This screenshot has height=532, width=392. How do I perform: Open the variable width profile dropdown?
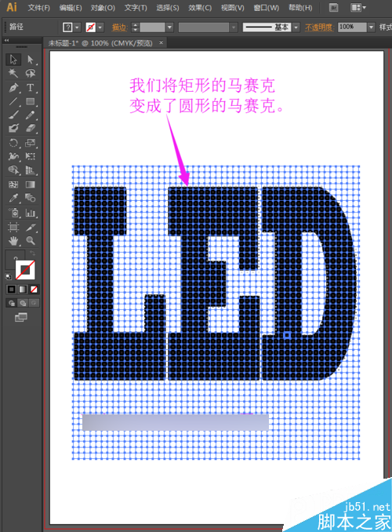234,27
